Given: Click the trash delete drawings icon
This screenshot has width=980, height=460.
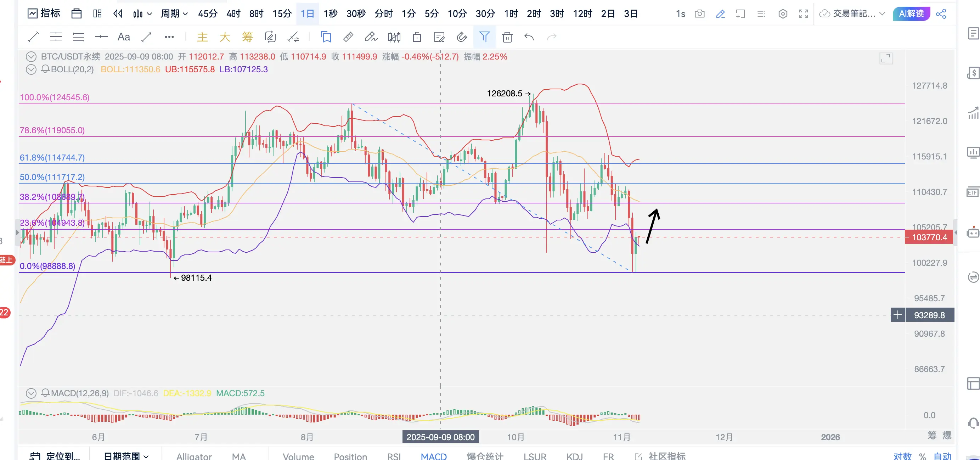Looking at the screenshot, I should click(507, 37).
